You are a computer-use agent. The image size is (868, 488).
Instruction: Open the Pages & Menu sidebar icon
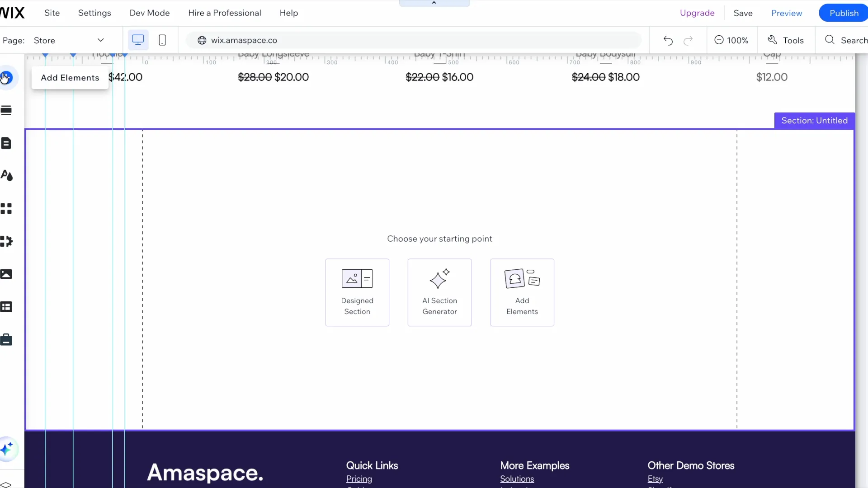6,143
